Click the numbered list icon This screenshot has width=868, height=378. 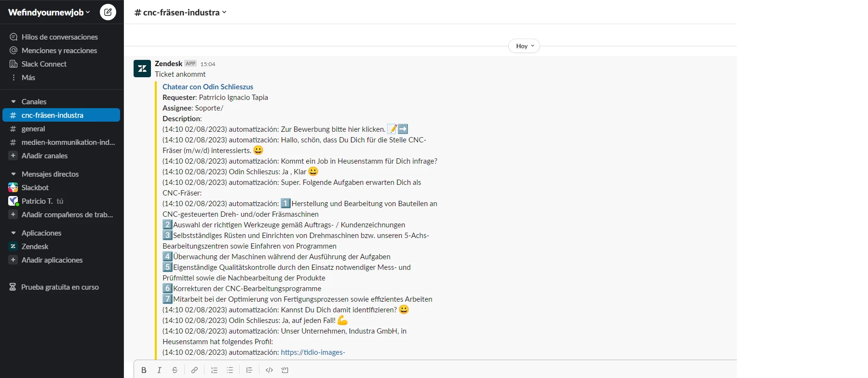pos(214,370)
